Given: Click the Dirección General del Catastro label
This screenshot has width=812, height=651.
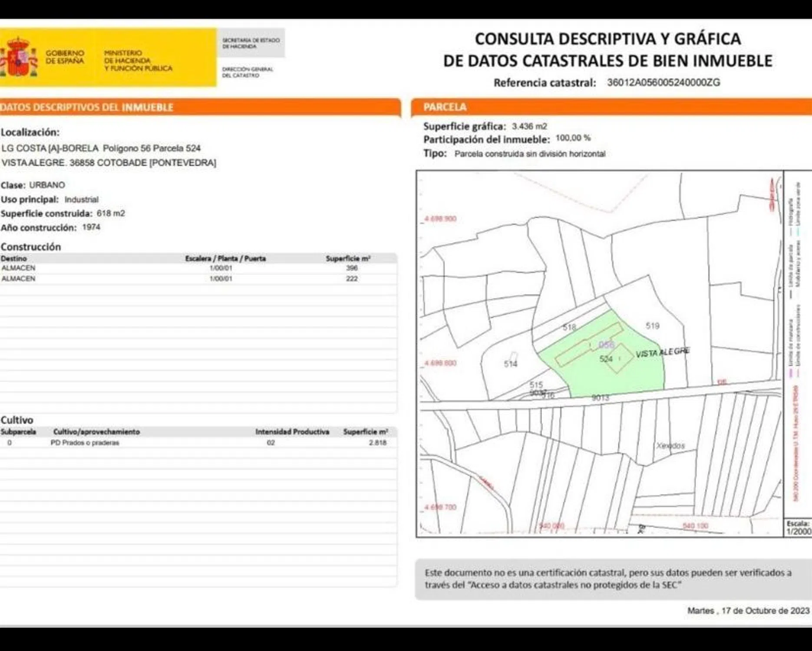Looking at the screenshot, I should [x=248, y=72].
